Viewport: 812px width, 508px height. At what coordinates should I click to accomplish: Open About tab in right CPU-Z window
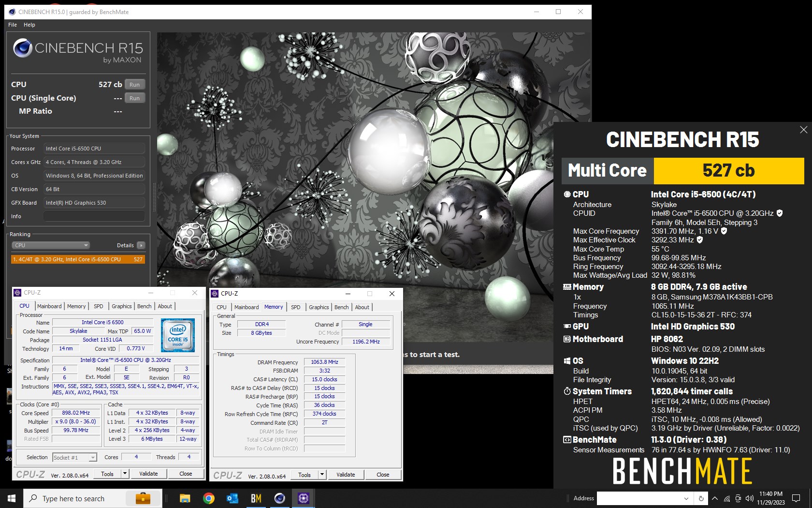point(362,307)
